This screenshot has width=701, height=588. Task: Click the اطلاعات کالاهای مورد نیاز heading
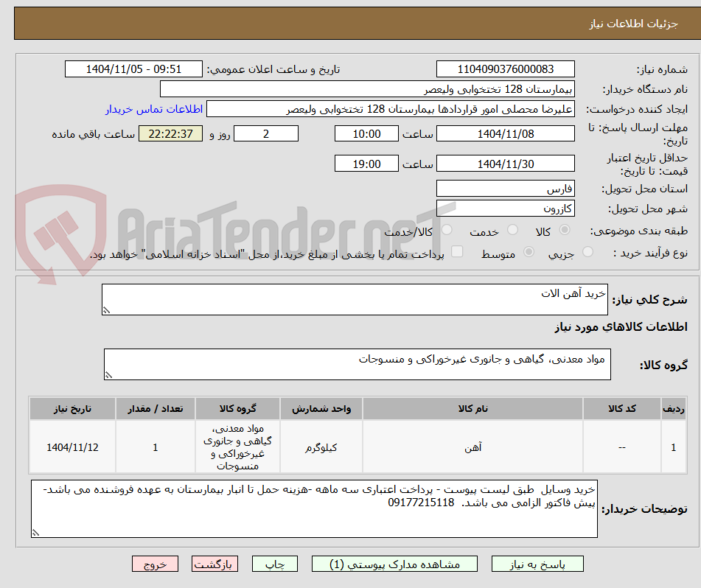[621, 327]
